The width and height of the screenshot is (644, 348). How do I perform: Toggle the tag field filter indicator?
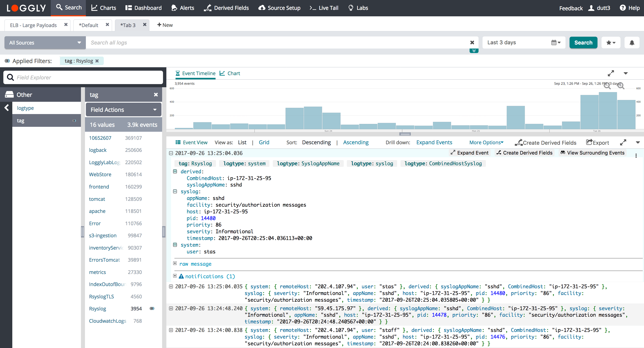pyautogui.click(x=74, y=121)
